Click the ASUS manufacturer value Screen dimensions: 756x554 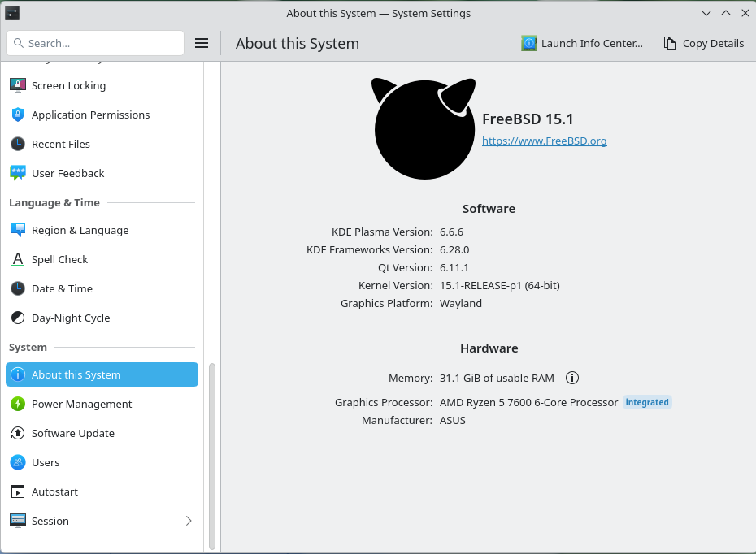452,420
